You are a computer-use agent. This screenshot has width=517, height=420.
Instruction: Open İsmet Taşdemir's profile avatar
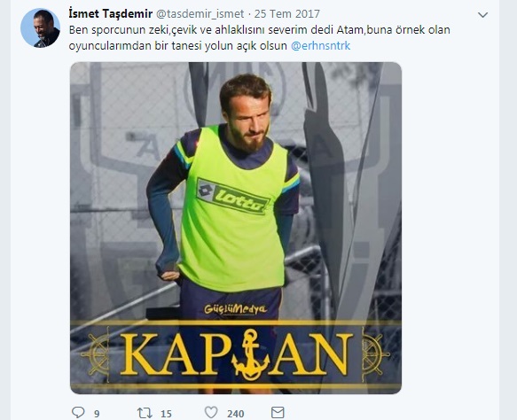tap(40, 28)
